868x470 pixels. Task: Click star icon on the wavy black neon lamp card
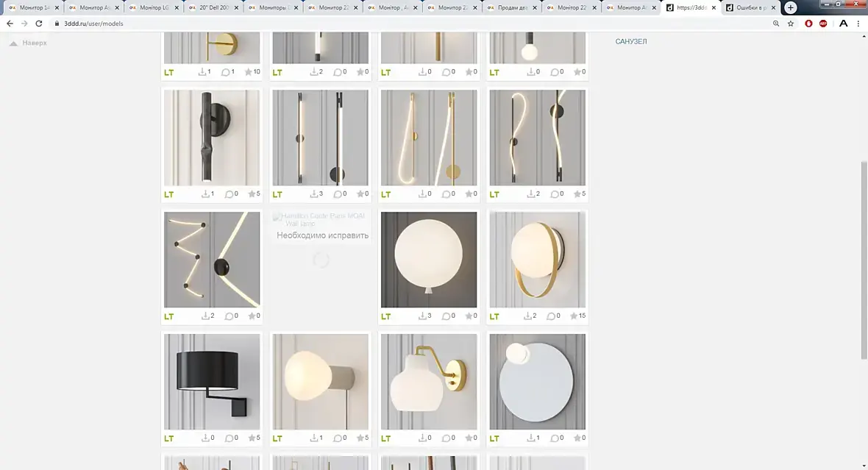[x=577, y=193]
